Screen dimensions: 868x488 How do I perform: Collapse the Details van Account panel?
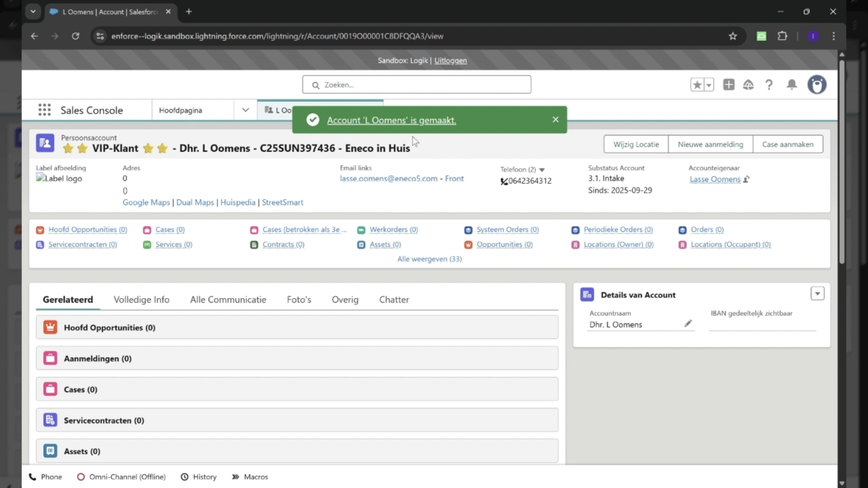[x=817, y=293]
